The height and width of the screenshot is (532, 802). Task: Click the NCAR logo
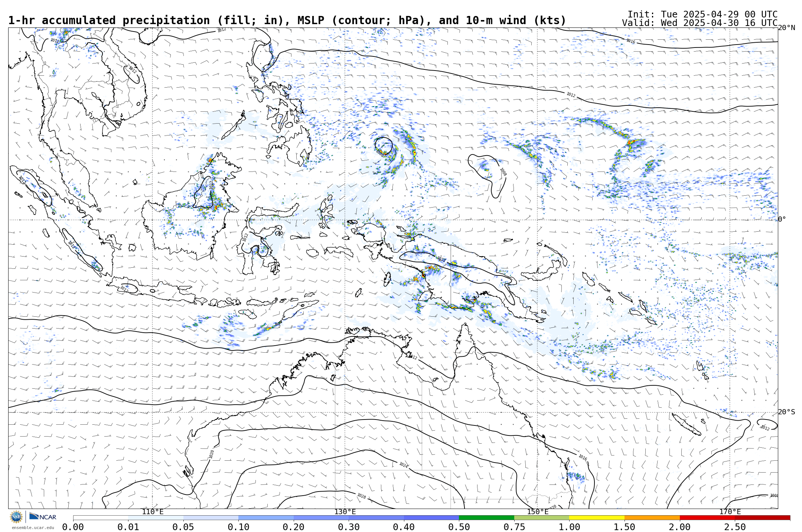click(x=43, y=516)
